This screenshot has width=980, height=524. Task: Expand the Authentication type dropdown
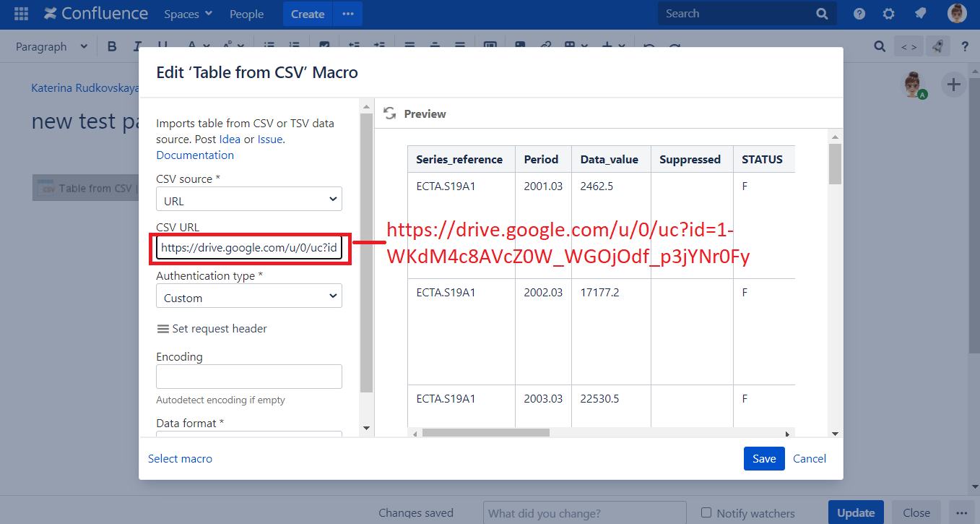point(249,296)
